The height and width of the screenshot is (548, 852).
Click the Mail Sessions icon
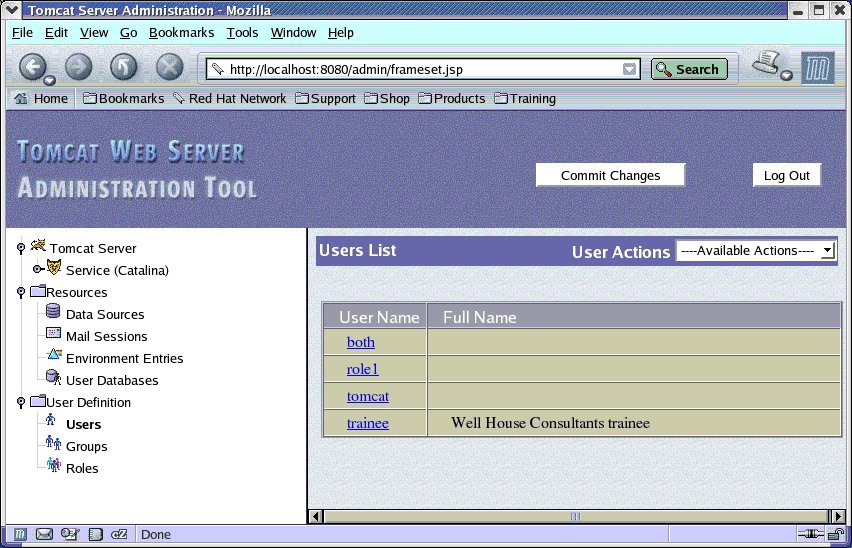coord(53,333)
